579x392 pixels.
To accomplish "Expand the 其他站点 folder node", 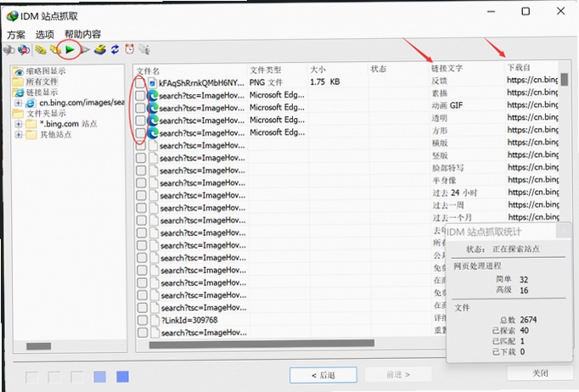I will coord(18,135).
